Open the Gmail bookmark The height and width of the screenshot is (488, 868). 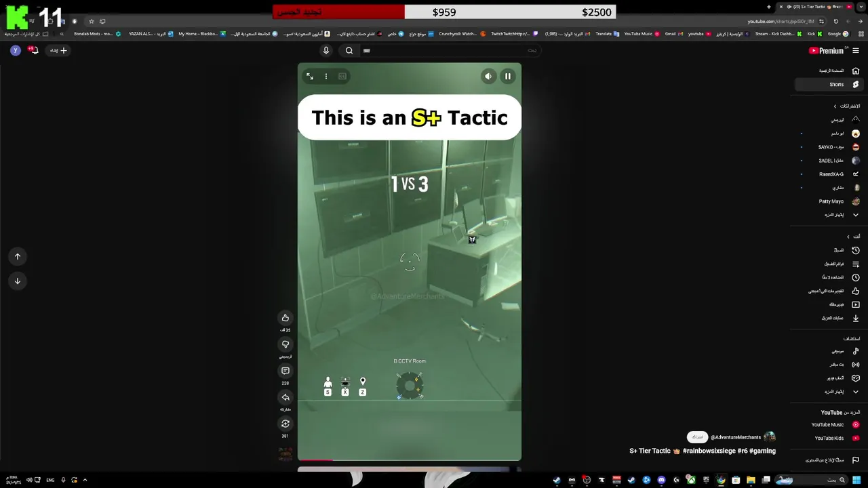pyautogui.click(x=673, y=34)
